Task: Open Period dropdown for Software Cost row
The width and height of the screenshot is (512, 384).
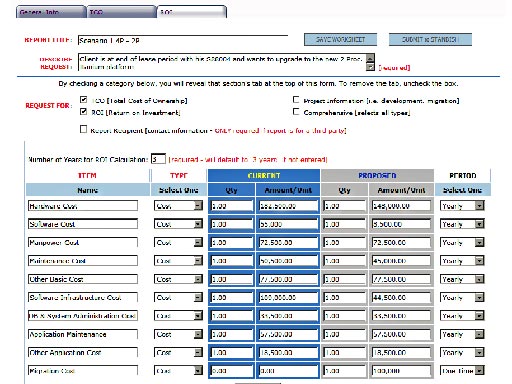Action: pyautogui.click(x=462, y=224)
